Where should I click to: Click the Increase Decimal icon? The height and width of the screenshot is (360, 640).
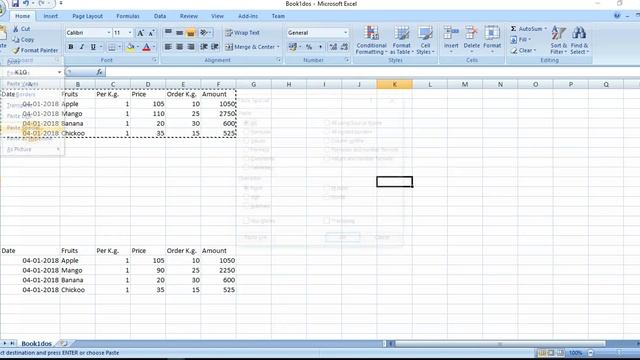(333, 47)
